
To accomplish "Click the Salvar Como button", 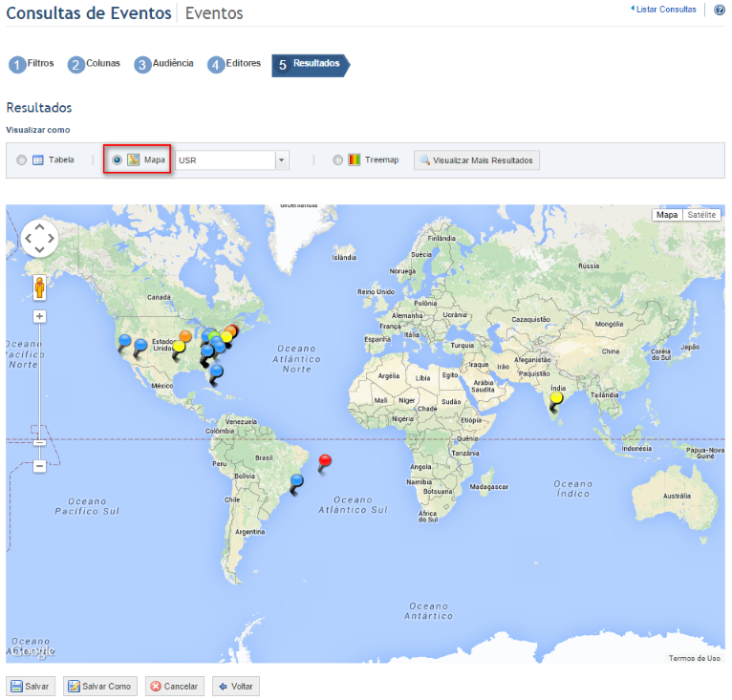I will 100,686.
